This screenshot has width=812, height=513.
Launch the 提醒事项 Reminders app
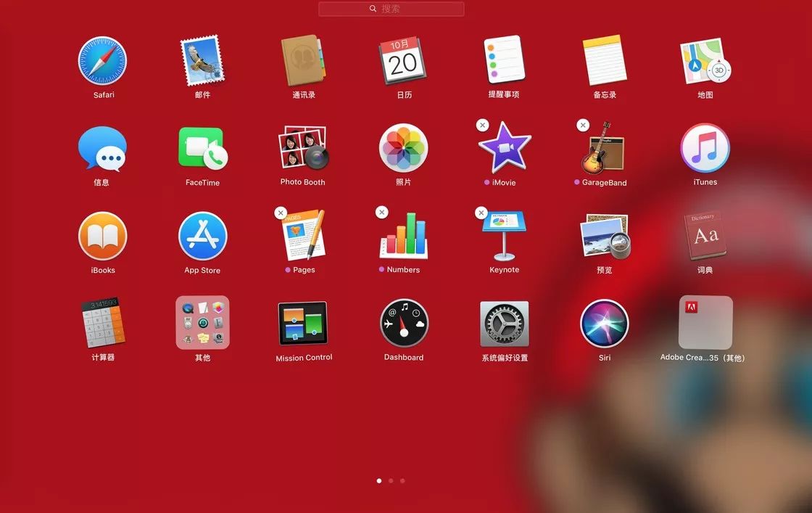coord(504,59)
